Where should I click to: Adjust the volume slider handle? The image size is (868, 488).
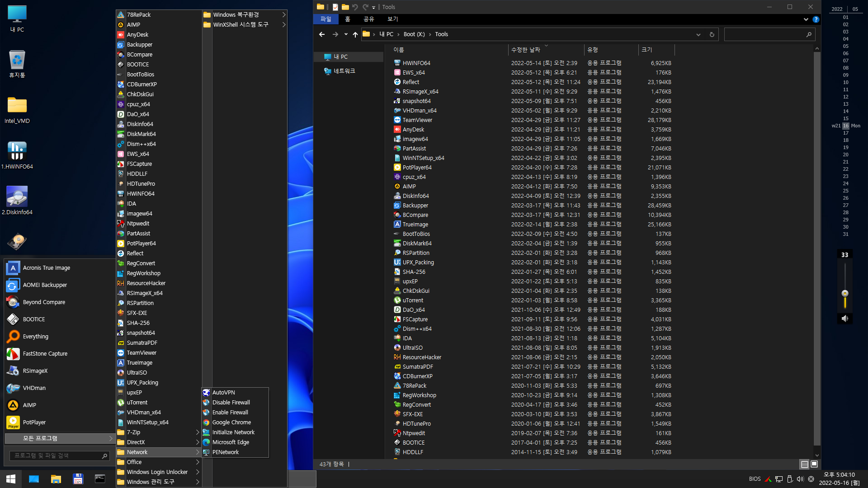[x=845, y=294]
